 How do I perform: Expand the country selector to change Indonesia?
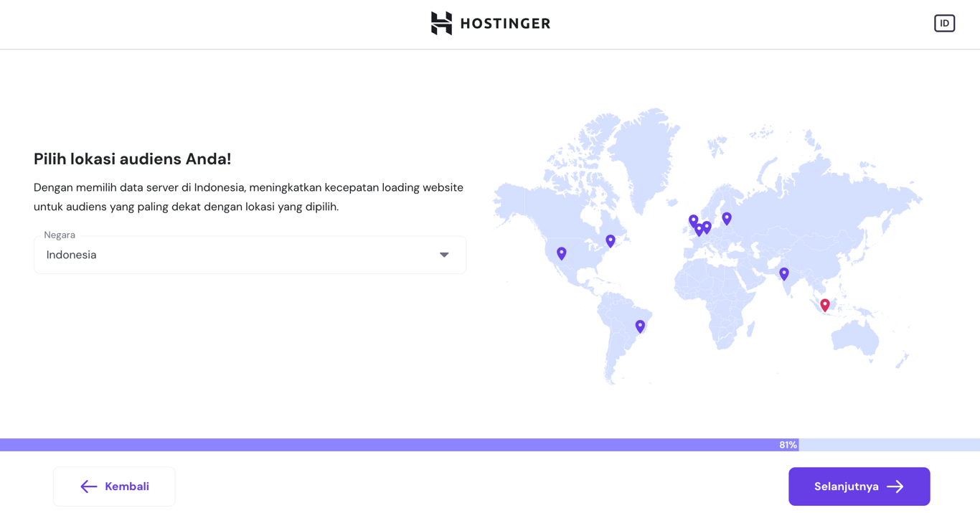coord(250,255)
